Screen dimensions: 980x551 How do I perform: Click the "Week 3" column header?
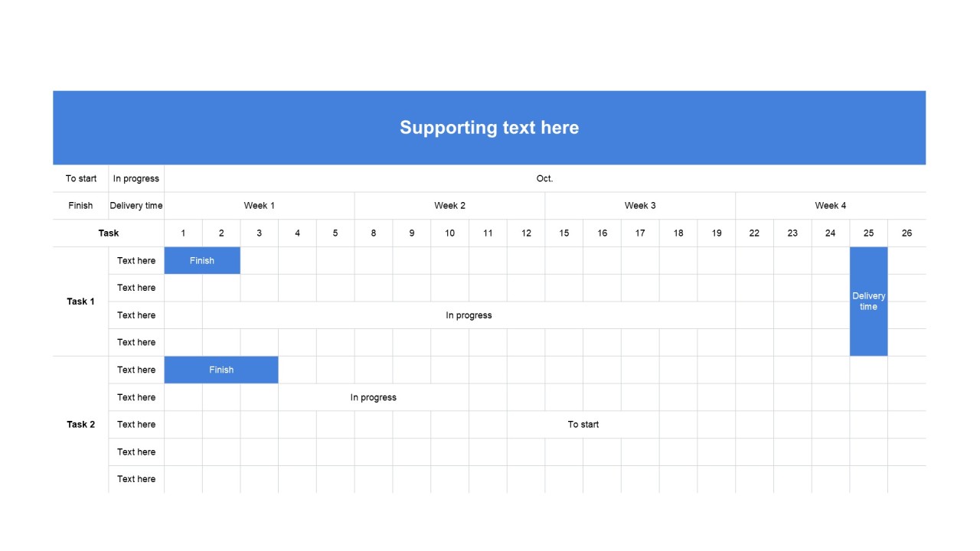[x=640, y=205]
